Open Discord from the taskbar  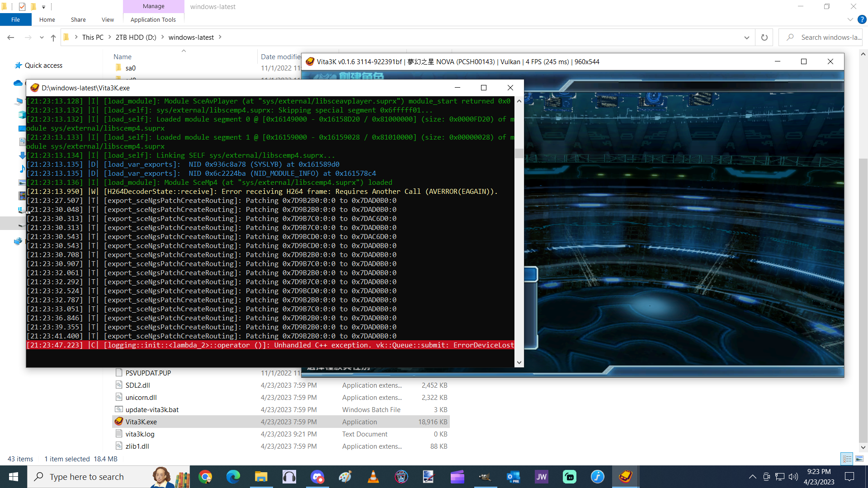317,477
